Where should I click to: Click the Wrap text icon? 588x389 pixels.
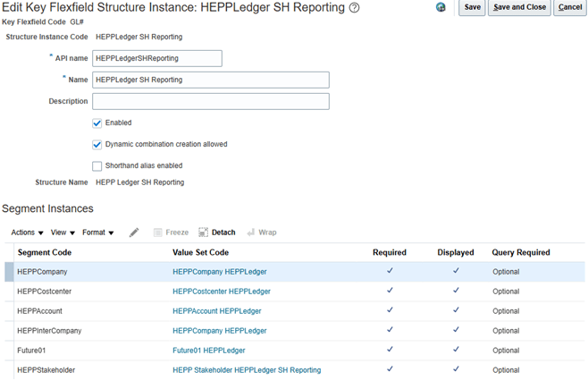[x=251, y=233]
